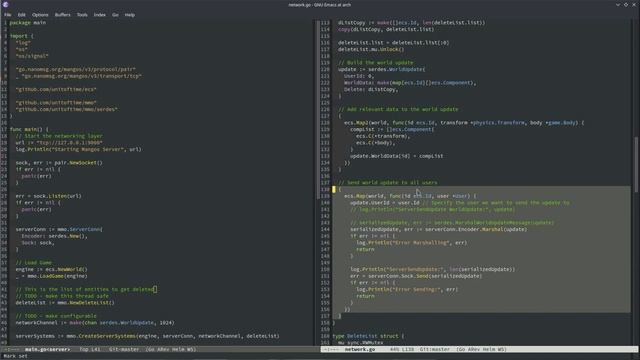Open the Go menu
The image size is (640, 360).
coord(115,15)
